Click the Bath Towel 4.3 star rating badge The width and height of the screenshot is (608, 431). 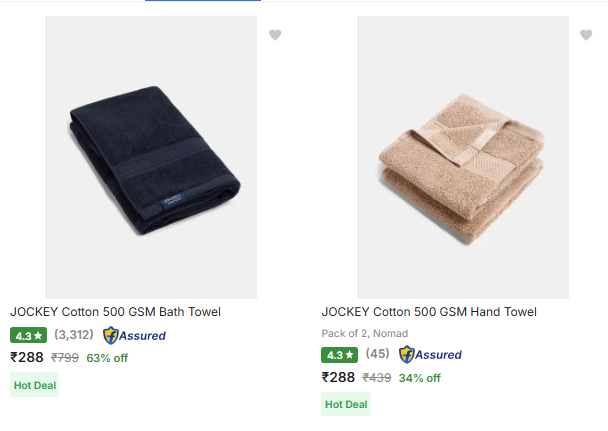(x=29, y=336)
